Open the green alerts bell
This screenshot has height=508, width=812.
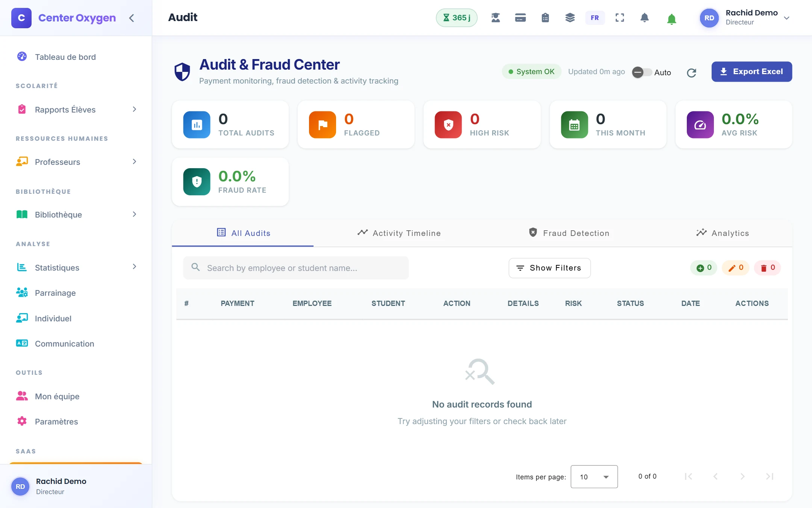coord(671,19)
